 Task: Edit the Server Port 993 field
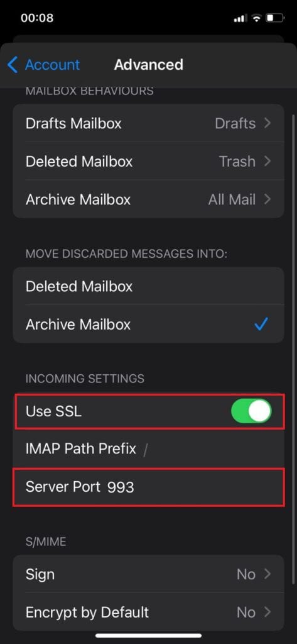[148, 487]
